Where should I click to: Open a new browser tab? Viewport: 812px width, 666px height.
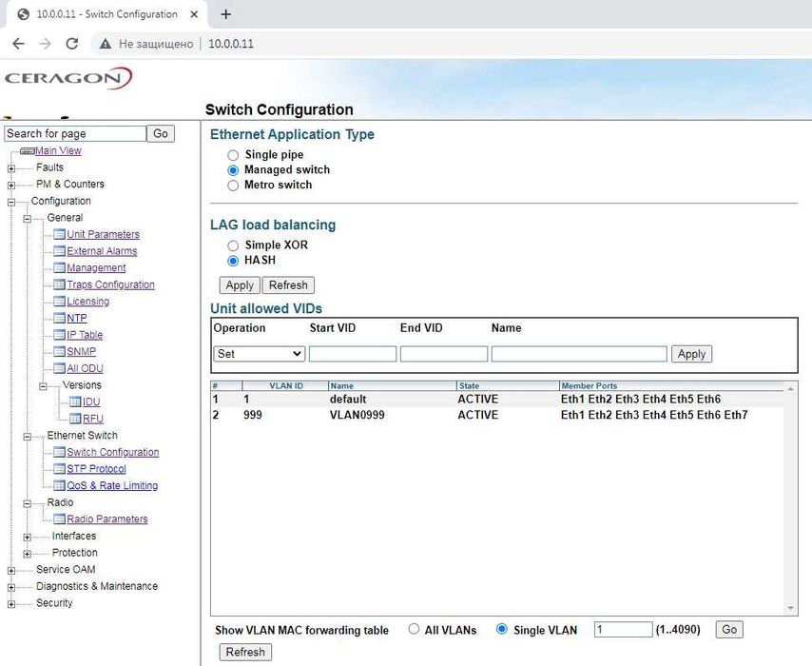(225, 14)
